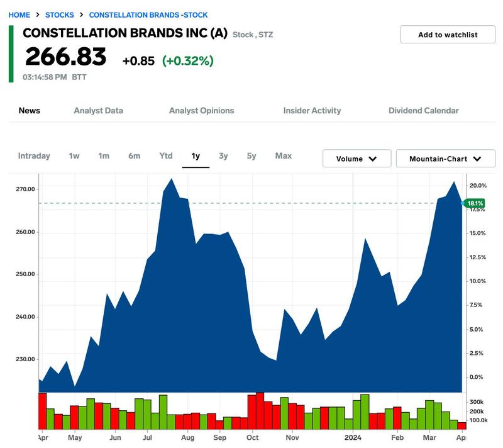Expand the Mountain-Chart type dropdown
Viewport: 503px width, 448px height.
point(445,159)
